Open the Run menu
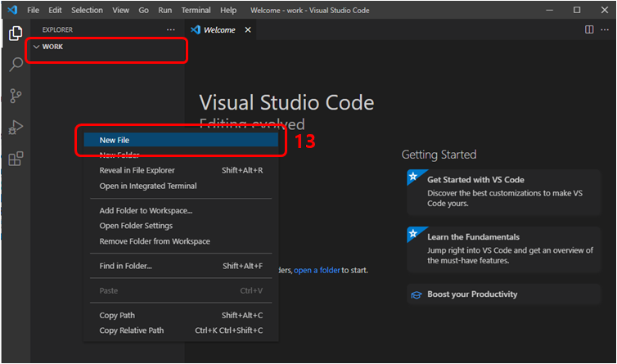617x364 pixels. coord(164,11)
